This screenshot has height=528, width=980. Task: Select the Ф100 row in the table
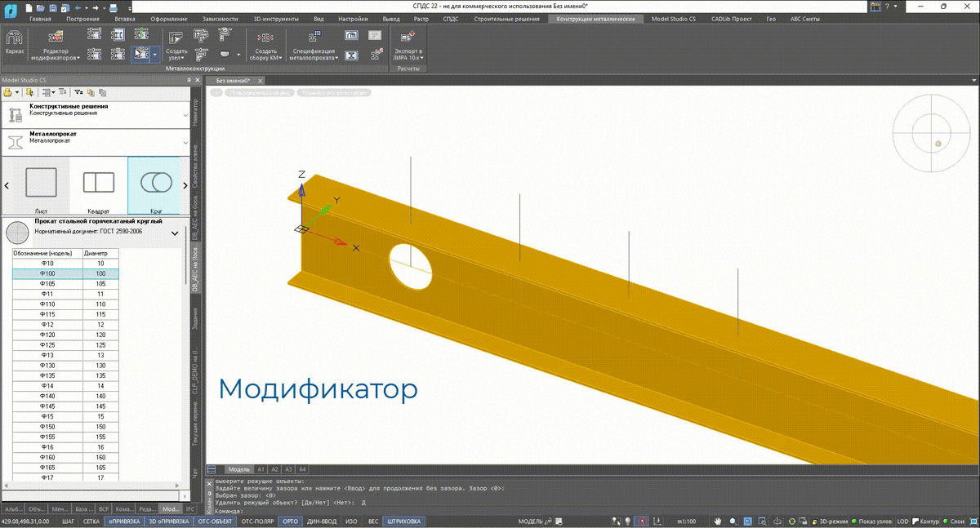[65, 273]
